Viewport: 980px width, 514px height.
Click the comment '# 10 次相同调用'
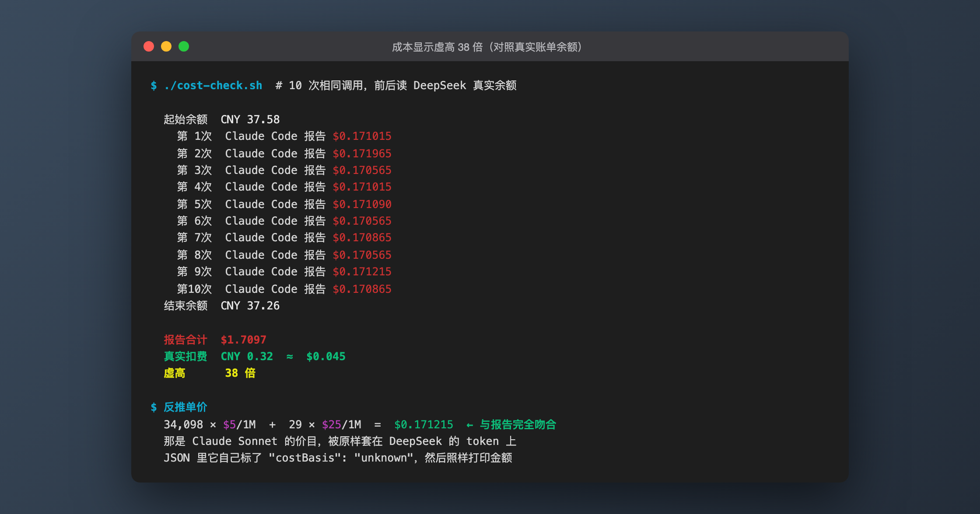click(319, 85)
